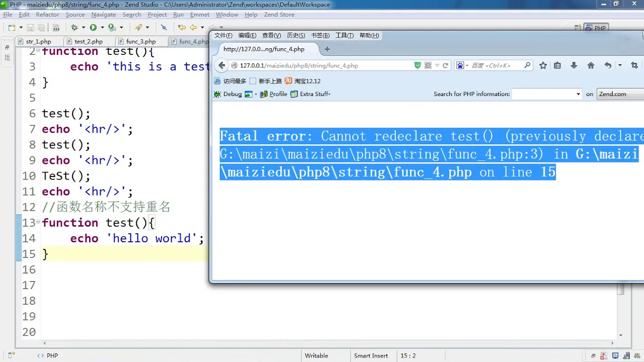Click the Save All icon
The width and height of the screenshot is (644, 362).
41,28
